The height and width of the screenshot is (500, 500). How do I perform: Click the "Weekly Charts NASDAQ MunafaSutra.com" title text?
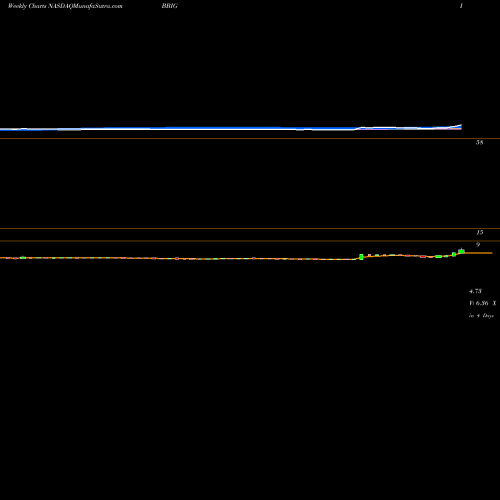[65, 6]
